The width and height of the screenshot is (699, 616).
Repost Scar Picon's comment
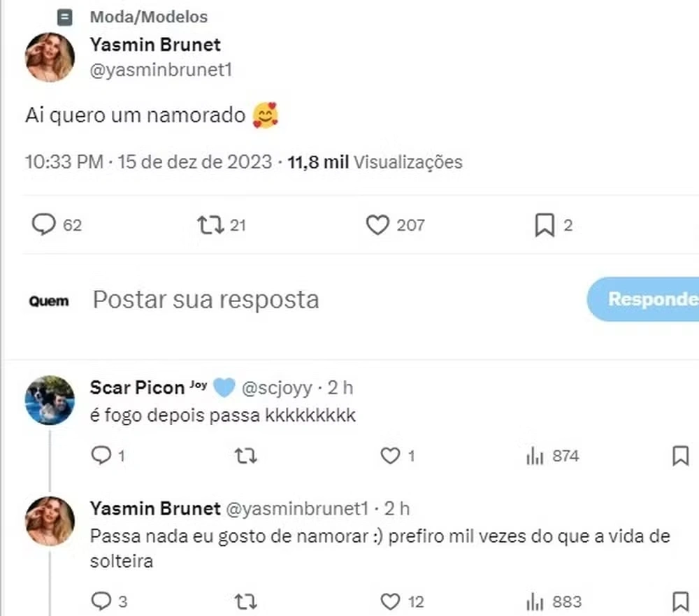(245, 457)
